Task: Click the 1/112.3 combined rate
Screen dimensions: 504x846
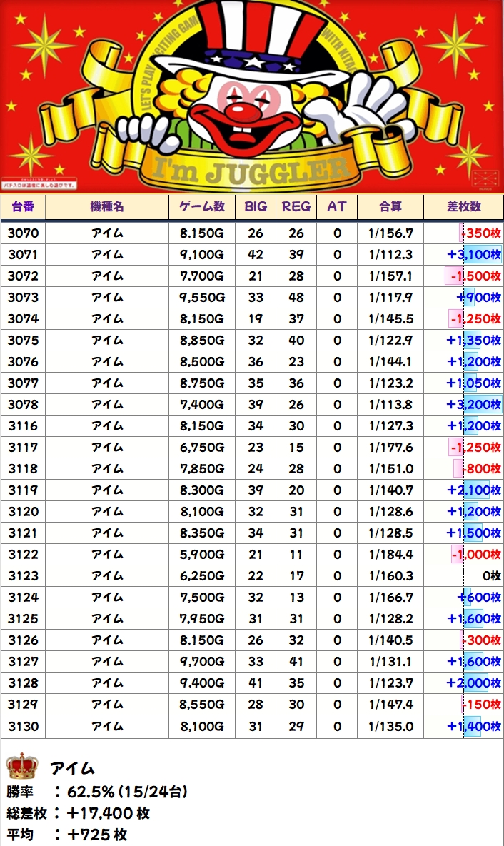Action: (x=390, y=255)
